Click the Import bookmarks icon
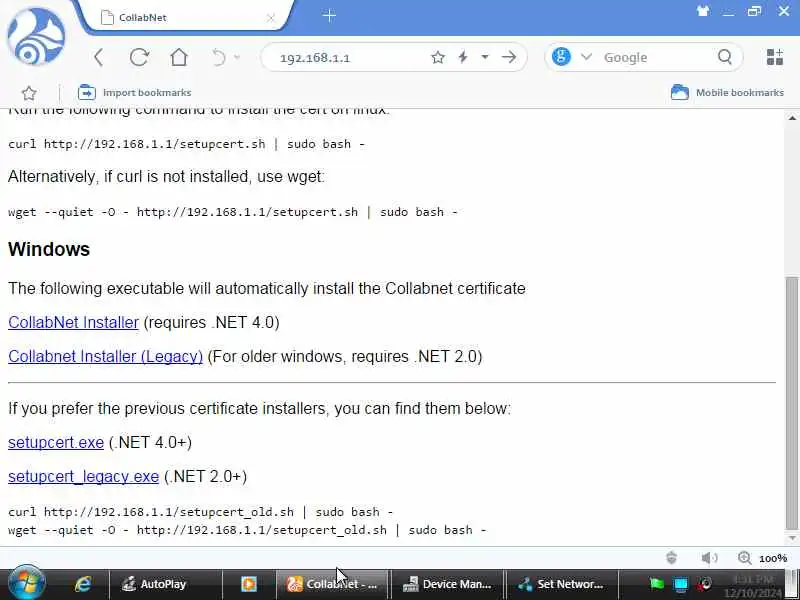Viewport: 800px width, 600px height. pyautogui.click(x=87, y=92)
